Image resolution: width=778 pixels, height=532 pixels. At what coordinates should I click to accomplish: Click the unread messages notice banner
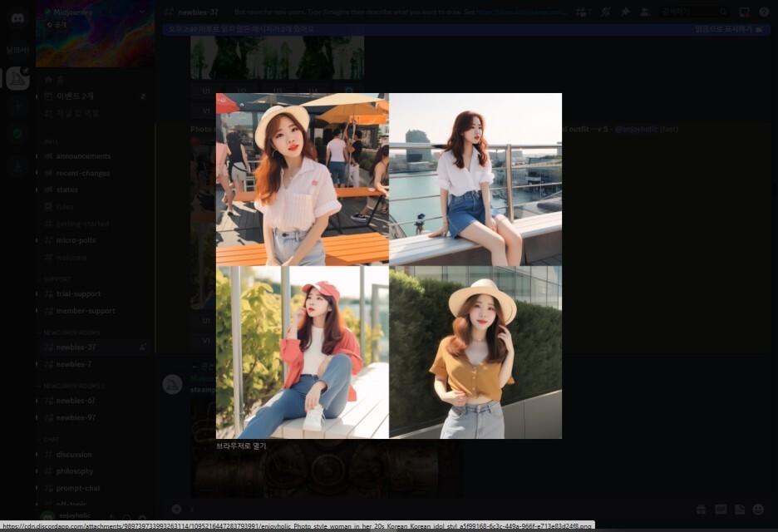466,29
